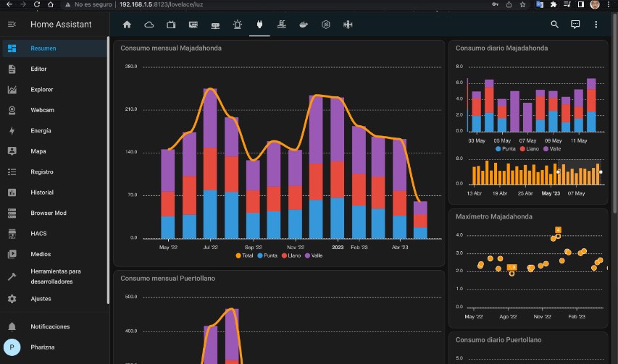Click the search magnifier icon
The width and height of the screenshot is (618, 364).
point(554,25)
